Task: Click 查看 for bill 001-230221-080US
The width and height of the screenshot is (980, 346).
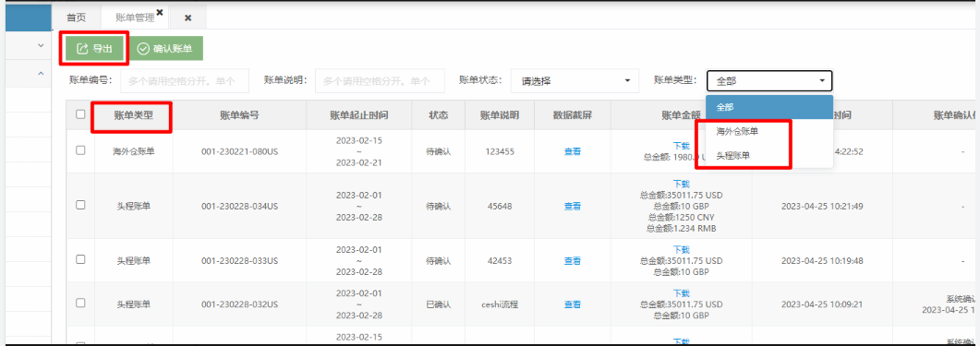Action: click(x=573, y=151)
